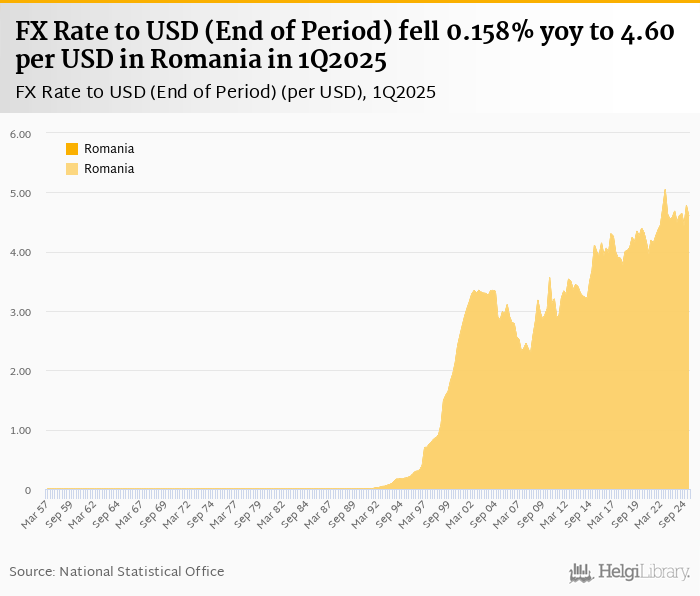Click the 5.00 y-axis label
Screen dimensions: 700x596
pos(20,193)
